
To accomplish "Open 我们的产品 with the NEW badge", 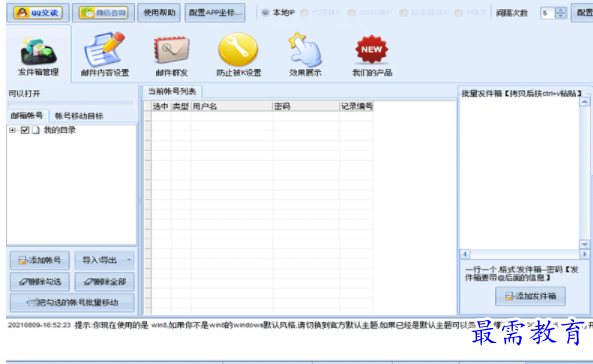I will click(372, 56).
